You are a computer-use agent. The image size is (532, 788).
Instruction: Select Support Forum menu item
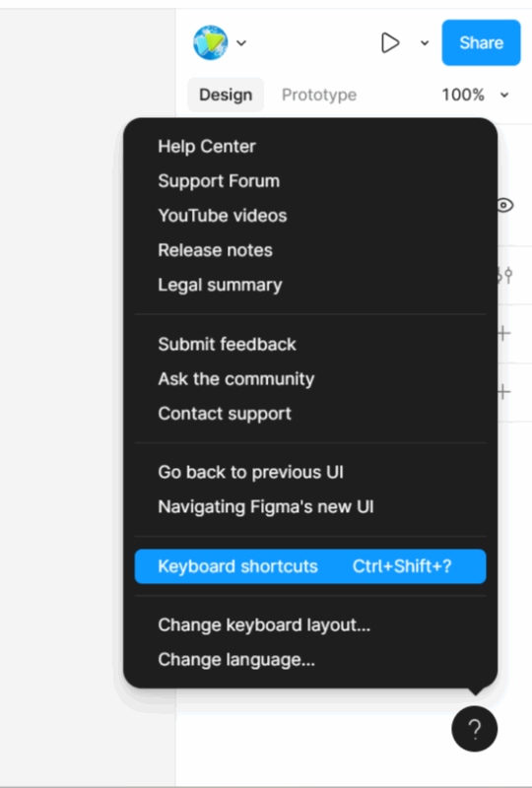(x=310, y=181)
